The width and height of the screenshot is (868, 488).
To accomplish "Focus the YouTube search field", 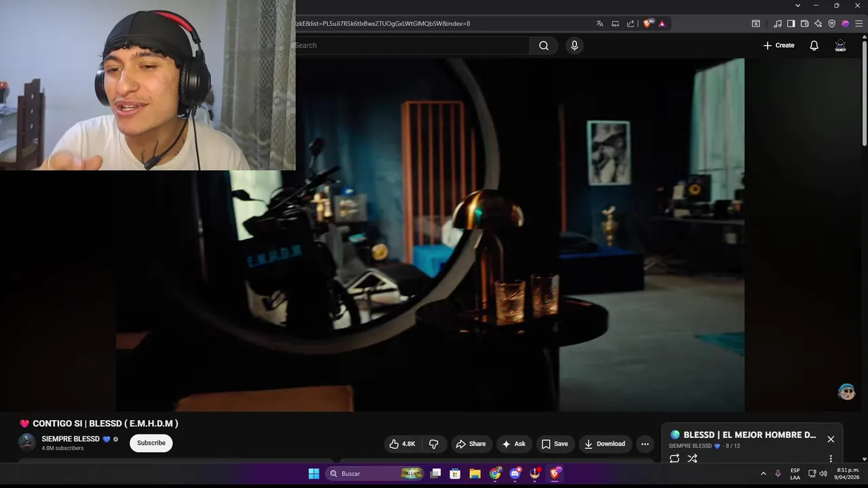I will point(412,45).
